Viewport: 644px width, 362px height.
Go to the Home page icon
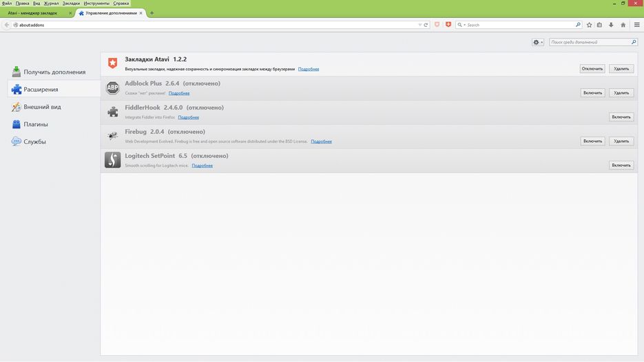pos(623,25)
